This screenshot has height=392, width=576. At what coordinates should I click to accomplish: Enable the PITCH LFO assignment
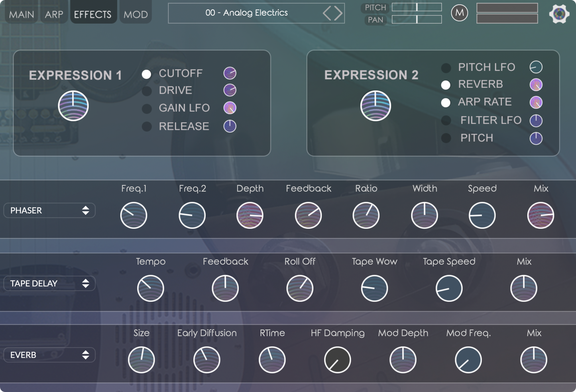(x=446, y=68)
